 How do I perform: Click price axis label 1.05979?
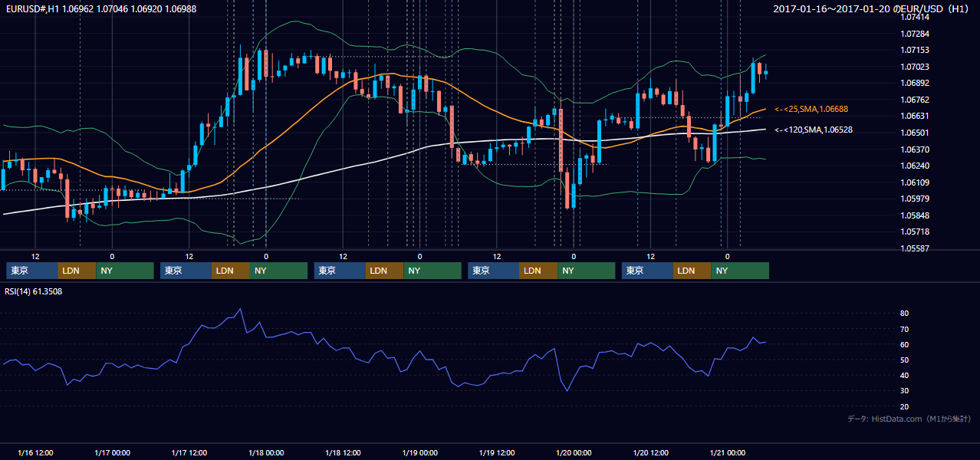coord(915,199)
